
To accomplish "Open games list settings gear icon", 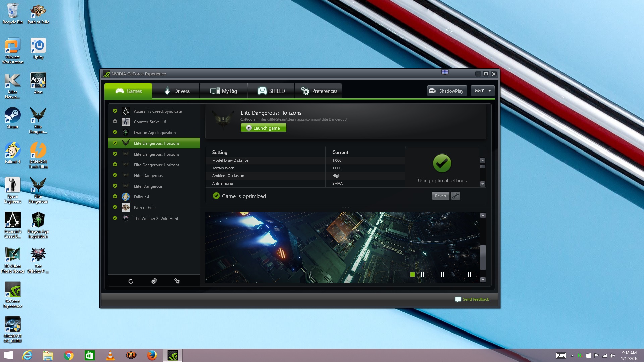I will pyautogui.click(x=177, y=281).
